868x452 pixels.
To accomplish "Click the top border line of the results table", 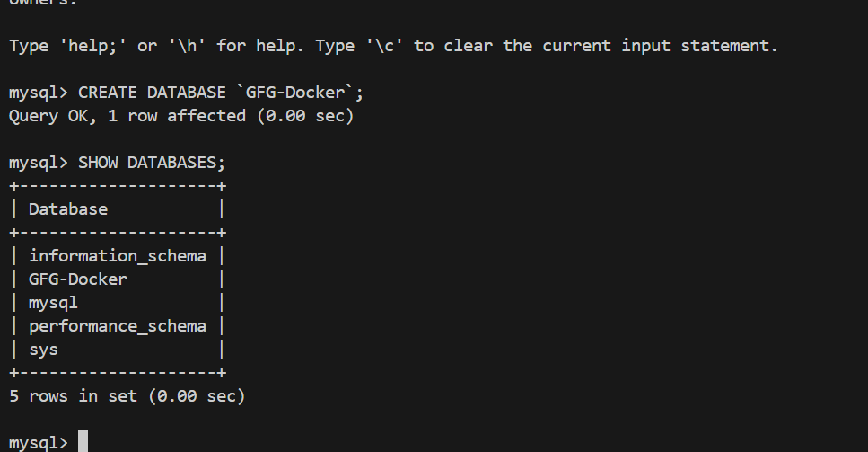I will 117,186.
